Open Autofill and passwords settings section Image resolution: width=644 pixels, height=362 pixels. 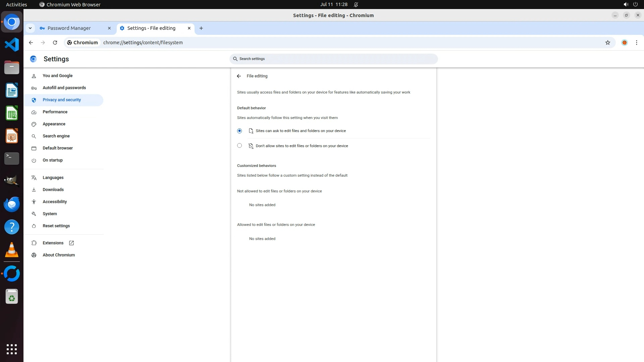coord(64,88)
